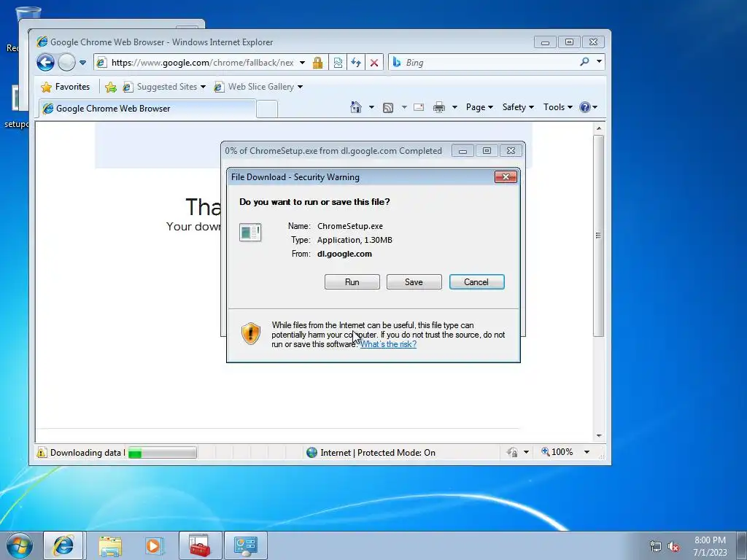Click the Security Warning shield icon
747x560 pixels.
[251, 333]
